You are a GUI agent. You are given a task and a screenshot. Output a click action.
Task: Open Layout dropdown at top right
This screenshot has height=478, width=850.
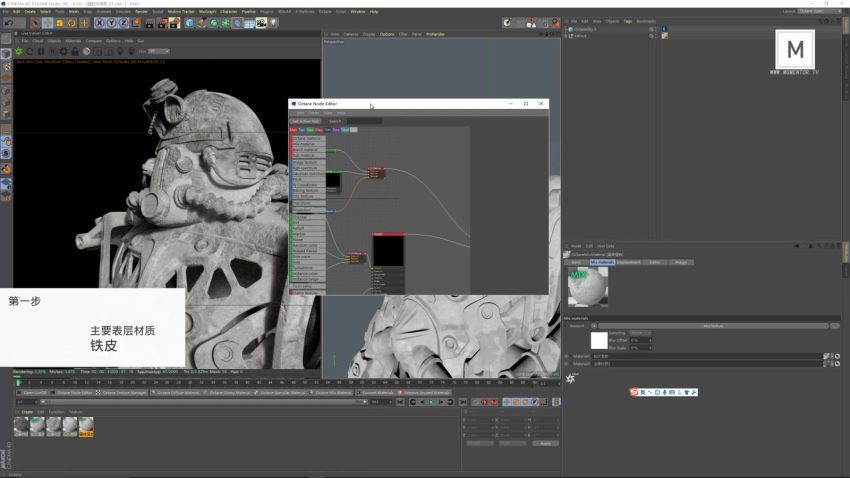pos(819,11)
